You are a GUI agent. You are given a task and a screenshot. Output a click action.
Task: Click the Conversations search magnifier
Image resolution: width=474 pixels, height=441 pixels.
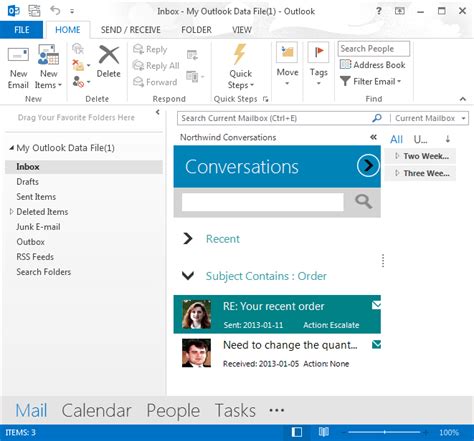tap(363, 202)
